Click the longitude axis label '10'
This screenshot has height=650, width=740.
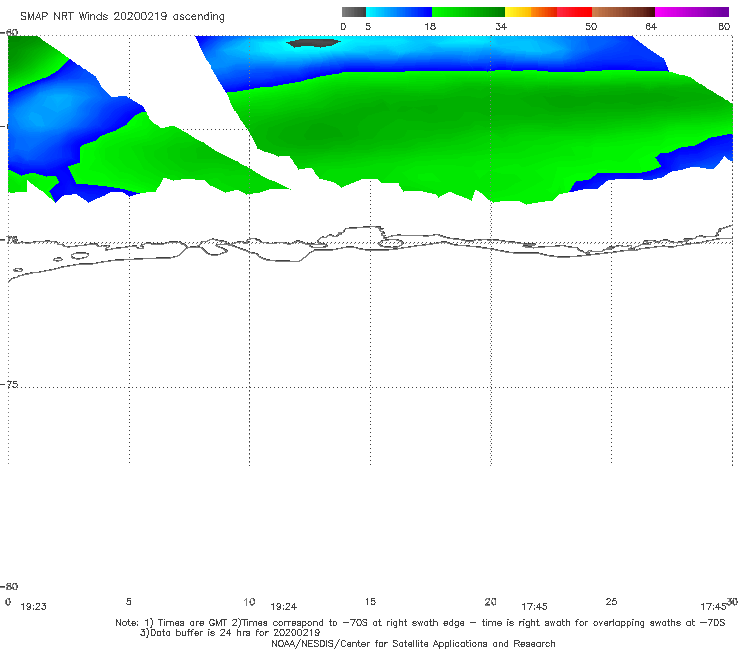tap(249, 602)
